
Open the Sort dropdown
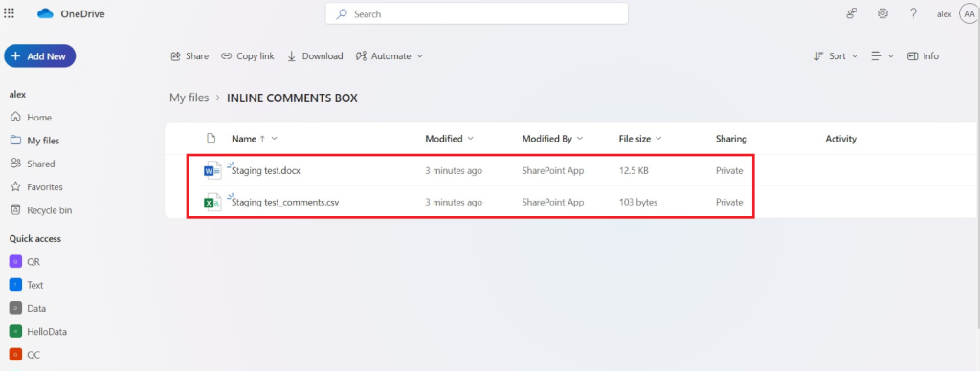tap(835, 56)
